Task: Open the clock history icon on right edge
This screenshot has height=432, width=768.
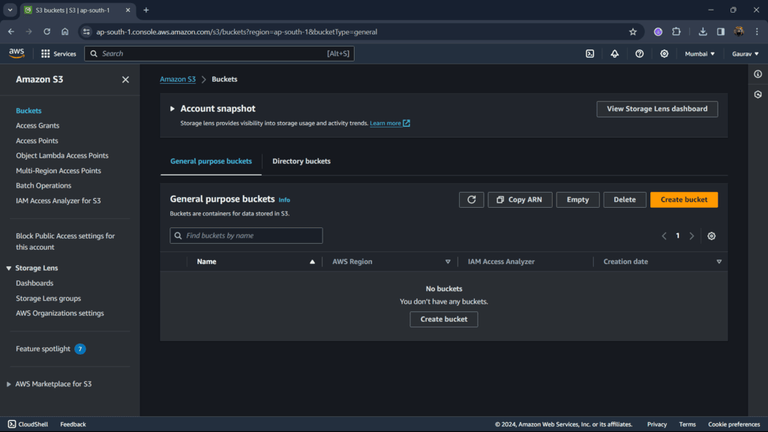Action: pos(758,95)
